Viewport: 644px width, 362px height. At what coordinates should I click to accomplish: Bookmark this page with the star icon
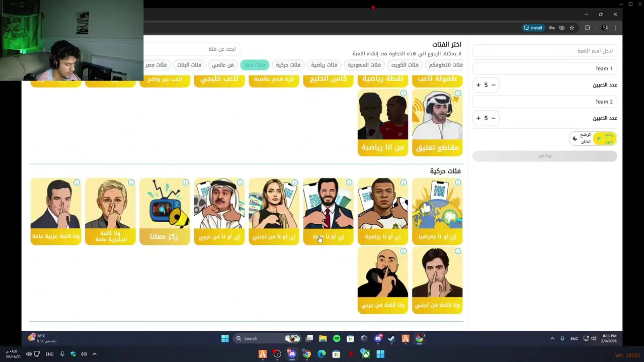coord(572,28)
